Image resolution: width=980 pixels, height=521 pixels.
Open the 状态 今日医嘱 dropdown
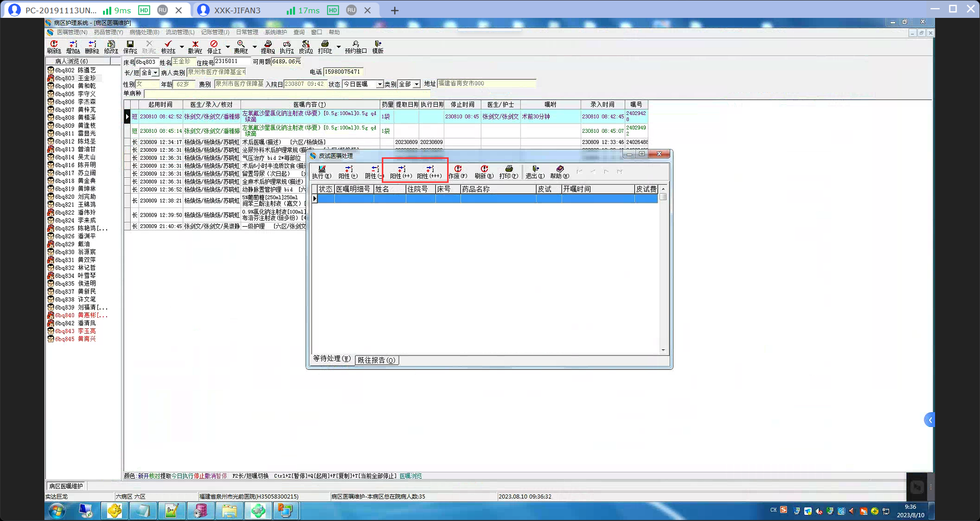(380, 84)
